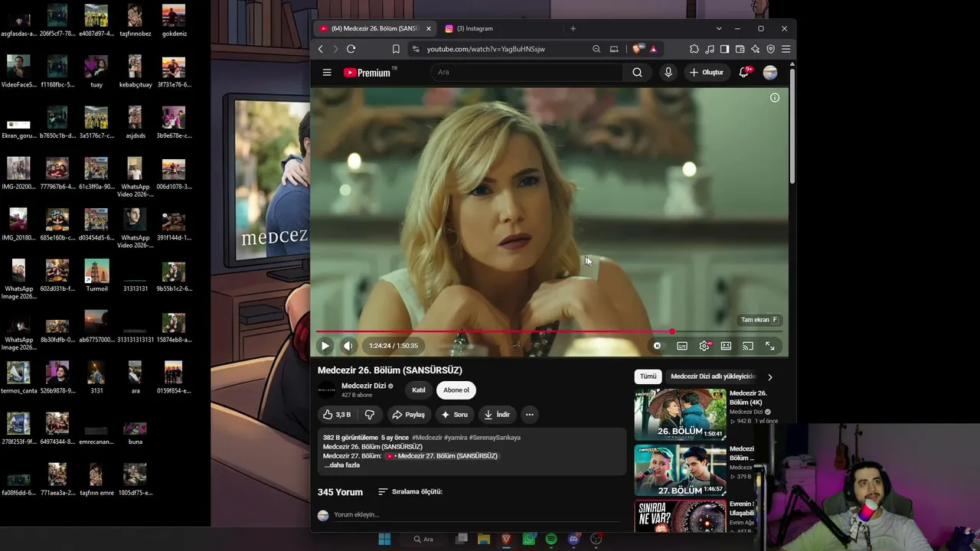Open more actions three-dot menu

click(529, 415)
